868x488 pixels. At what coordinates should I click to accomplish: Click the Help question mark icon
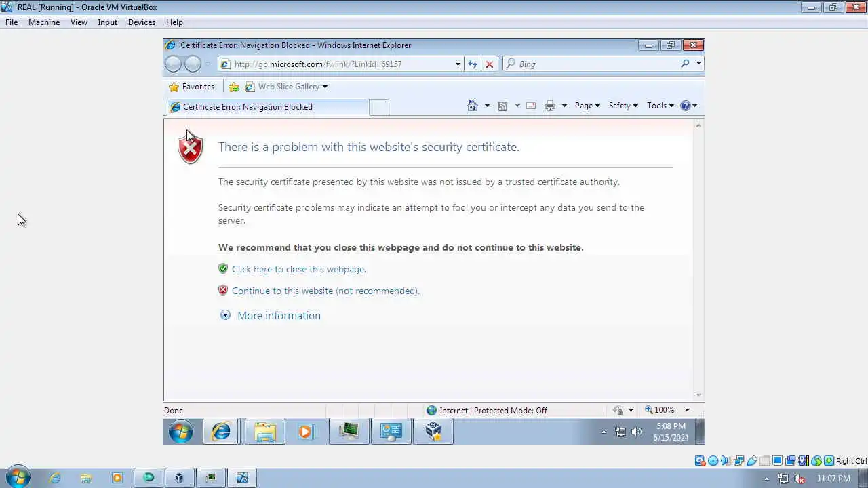(x=686, y=106)
